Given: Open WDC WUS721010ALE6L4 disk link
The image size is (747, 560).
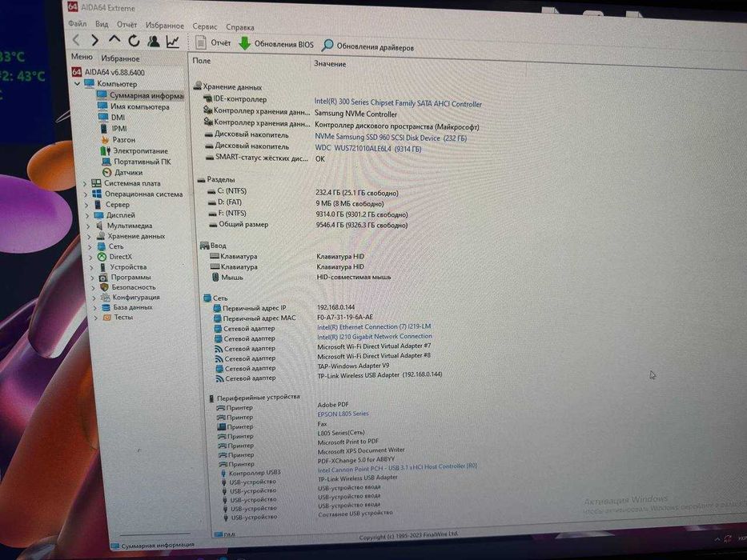Looking at the screenshot, I should click(368, 149).
